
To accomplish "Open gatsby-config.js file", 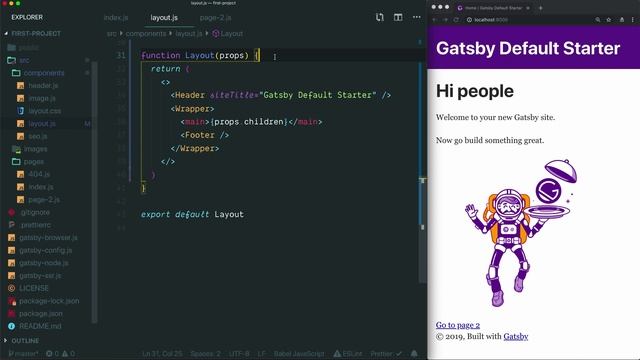I will 45,250.
